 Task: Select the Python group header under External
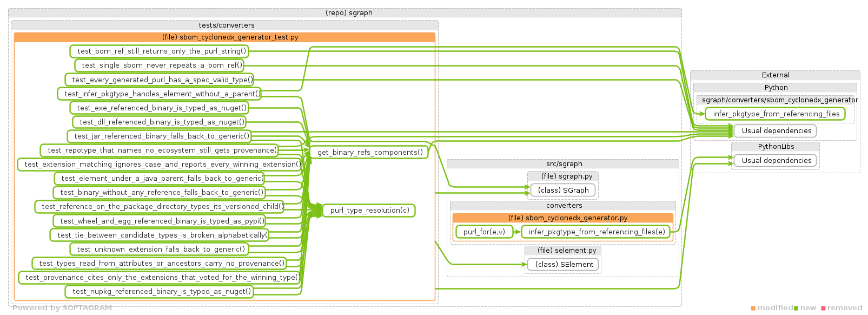775,87
